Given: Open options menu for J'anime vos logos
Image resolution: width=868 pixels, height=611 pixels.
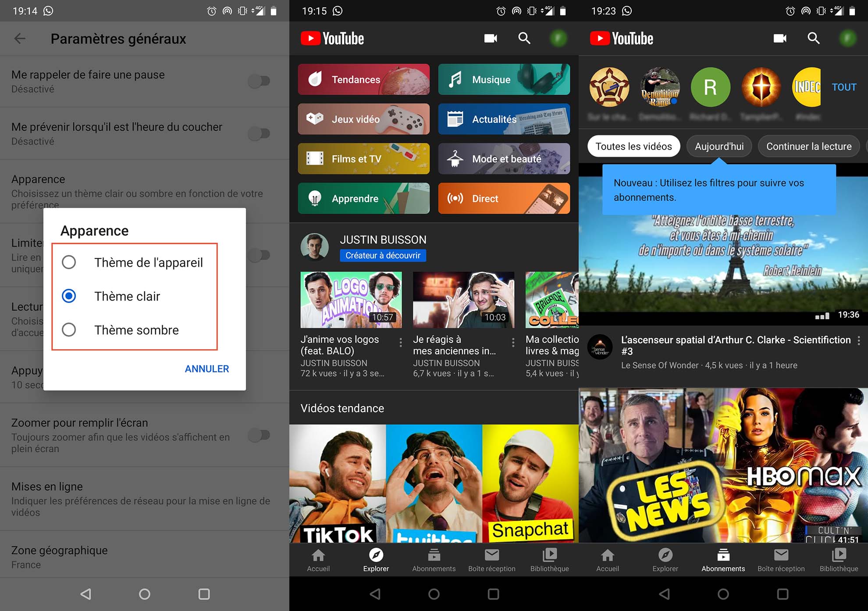Looking at the screenshot, I should click(401, 343).
